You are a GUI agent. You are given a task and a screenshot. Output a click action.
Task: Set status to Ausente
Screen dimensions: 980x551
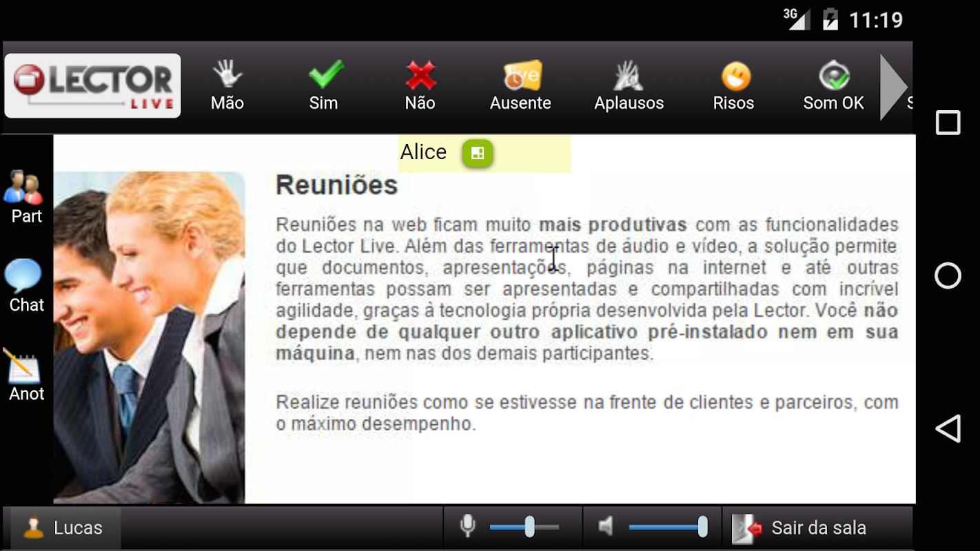[x=520, y=85]
